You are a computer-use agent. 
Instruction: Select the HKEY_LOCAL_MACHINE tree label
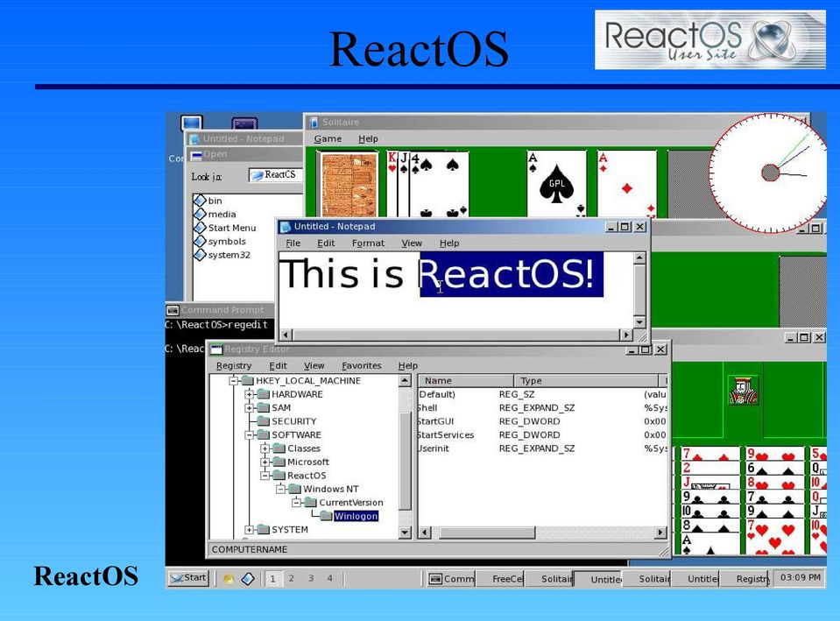308,380
